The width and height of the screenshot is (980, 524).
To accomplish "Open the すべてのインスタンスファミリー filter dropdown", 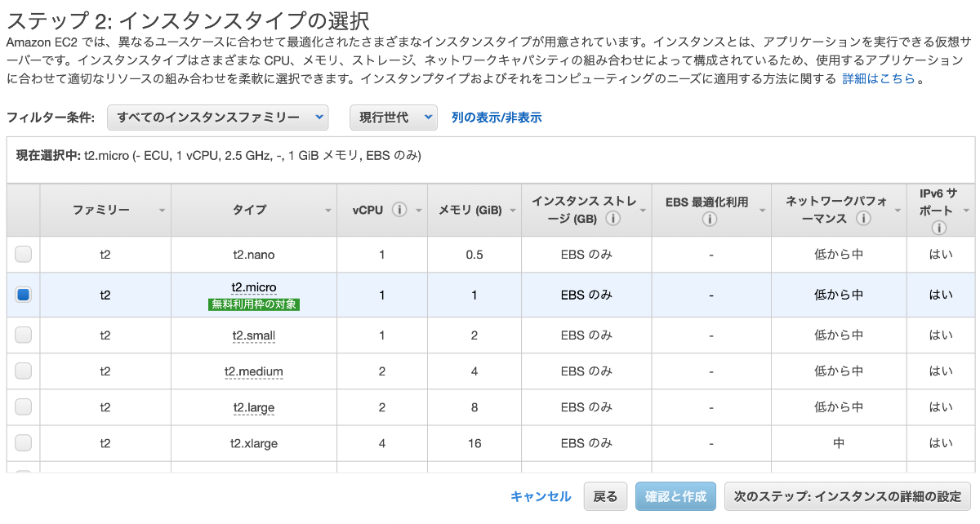I will point(218,118).
